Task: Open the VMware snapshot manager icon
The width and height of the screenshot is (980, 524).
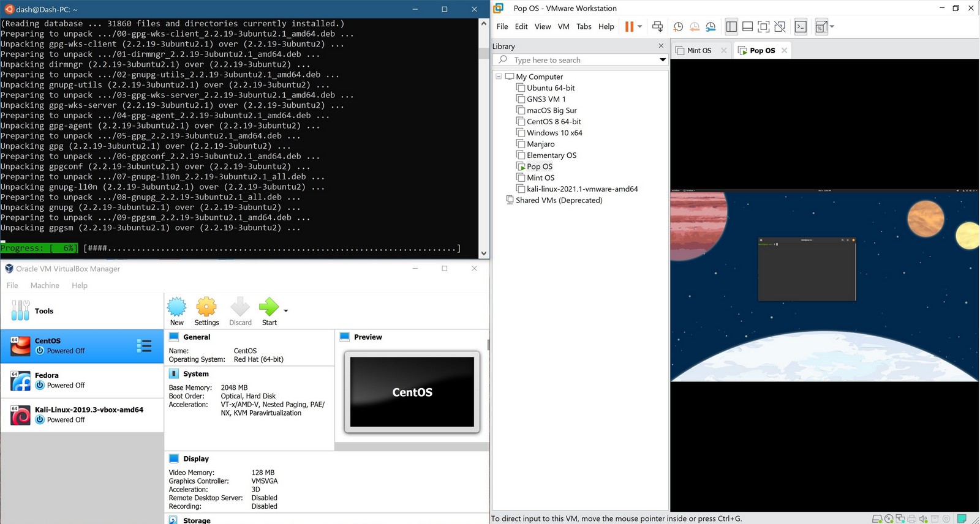Action: [710, 27]
